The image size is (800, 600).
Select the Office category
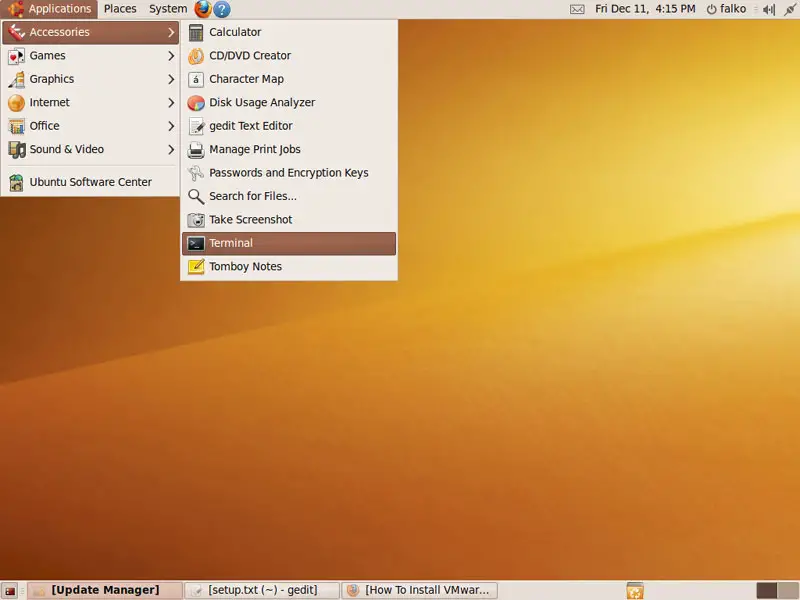click(x=91, y=126)
